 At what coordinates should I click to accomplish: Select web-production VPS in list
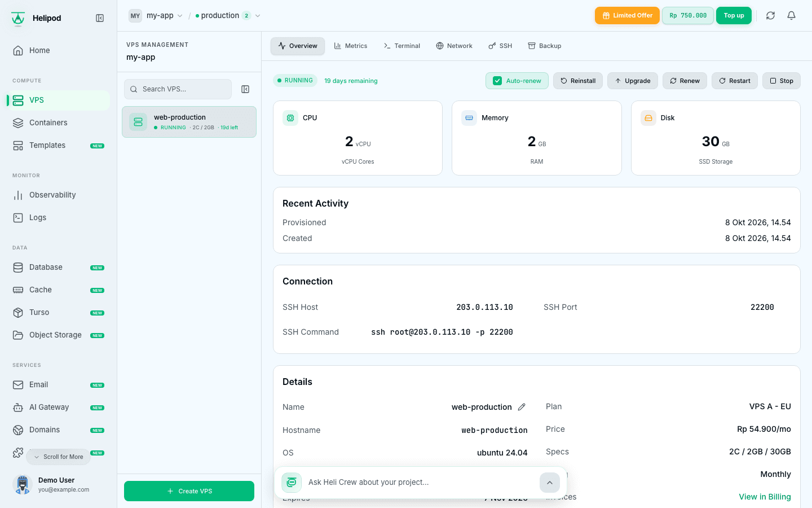pos(189,122)
